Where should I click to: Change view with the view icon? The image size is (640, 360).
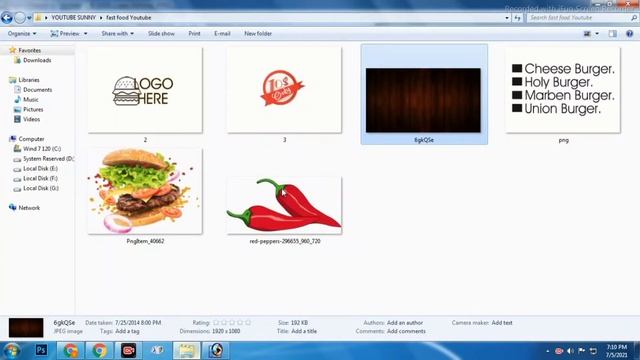(x=587, y=33)
